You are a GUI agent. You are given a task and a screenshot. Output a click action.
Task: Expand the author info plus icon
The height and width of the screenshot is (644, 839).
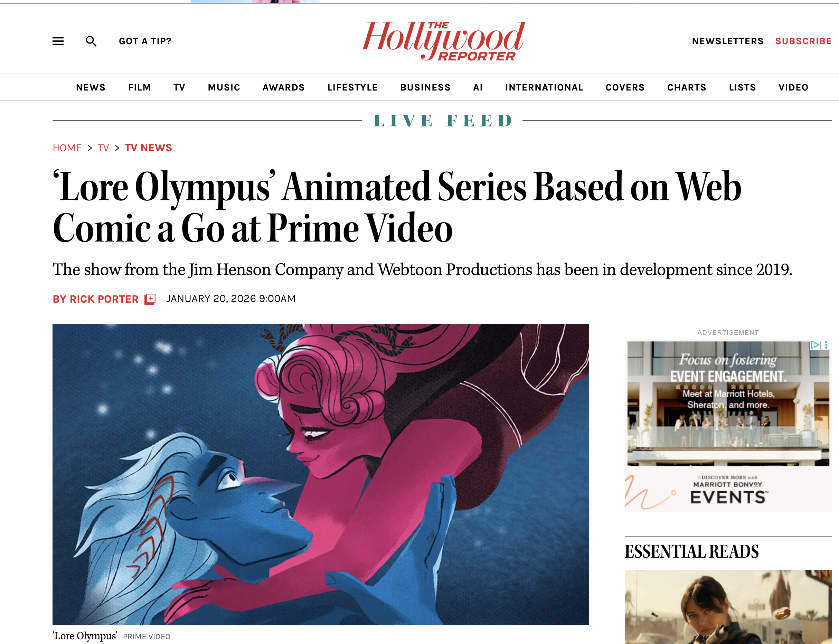click(x=150, y=299)
